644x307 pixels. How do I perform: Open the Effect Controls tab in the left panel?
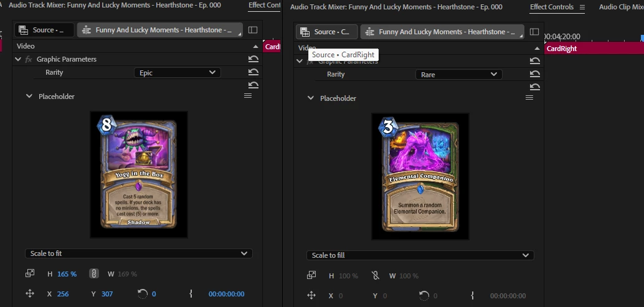pos(265,6)
